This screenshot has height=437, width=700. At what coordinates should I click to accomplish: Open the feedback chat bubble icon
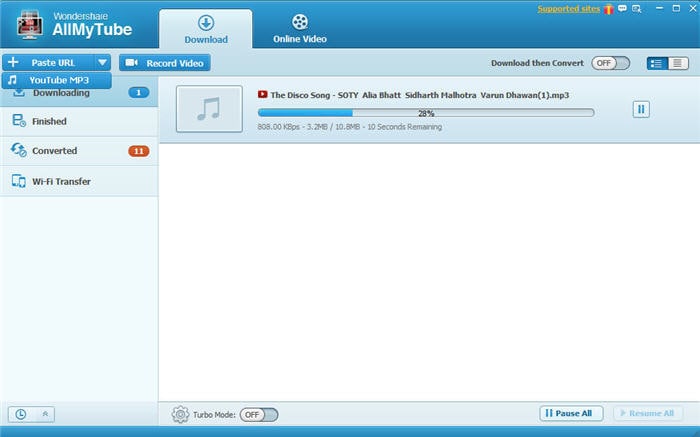point(622,8)
